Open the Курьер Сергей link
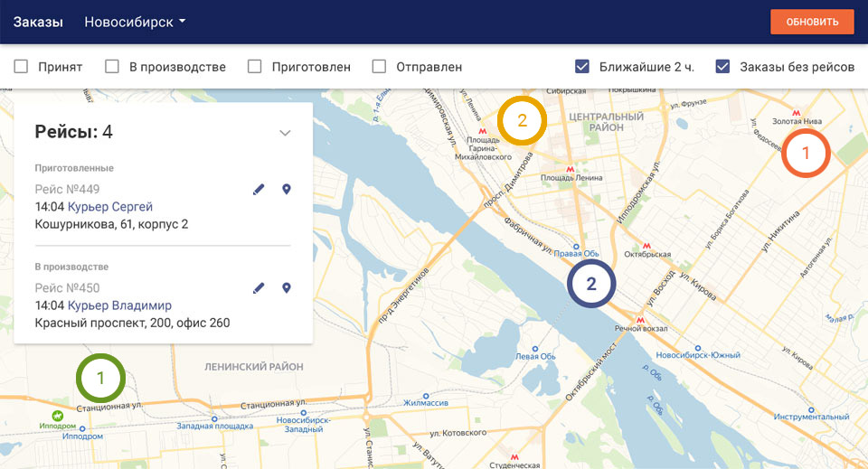 coord(110,207)
